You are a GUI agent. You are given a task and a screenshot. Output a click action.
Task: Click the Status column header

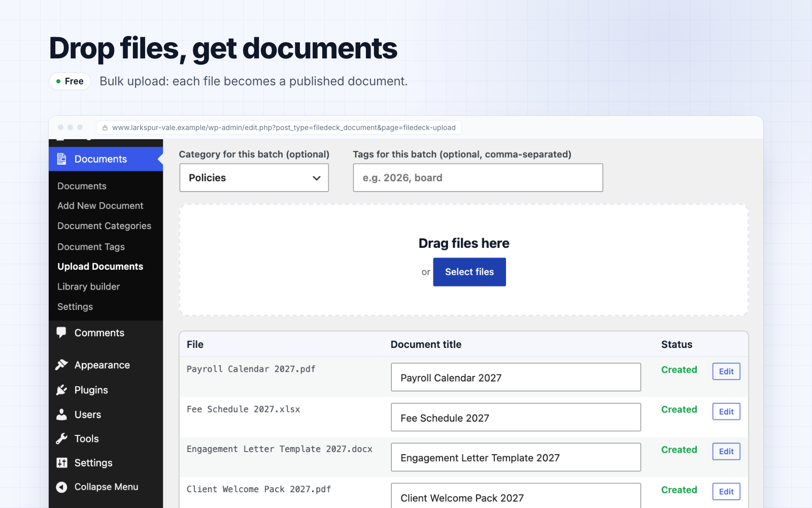pyautogui.click(x=676, y=344)
